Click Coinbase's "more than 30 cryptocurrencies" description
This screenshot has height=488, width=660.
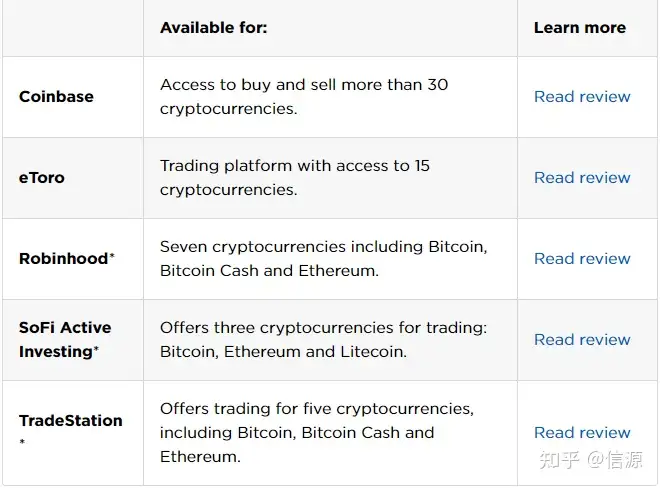pyautogui.click(x=304, y=97)
